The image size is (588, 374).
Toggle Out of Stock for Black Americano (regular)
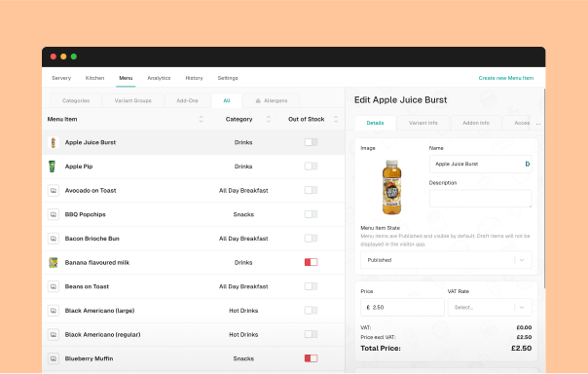(x=311, y=334)
